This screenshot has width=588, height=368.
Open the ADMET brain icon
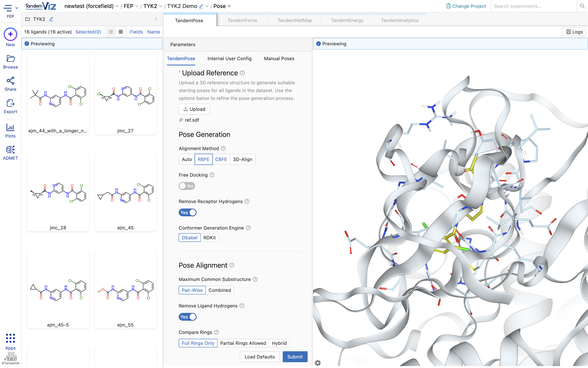click(x=10, y=150)
